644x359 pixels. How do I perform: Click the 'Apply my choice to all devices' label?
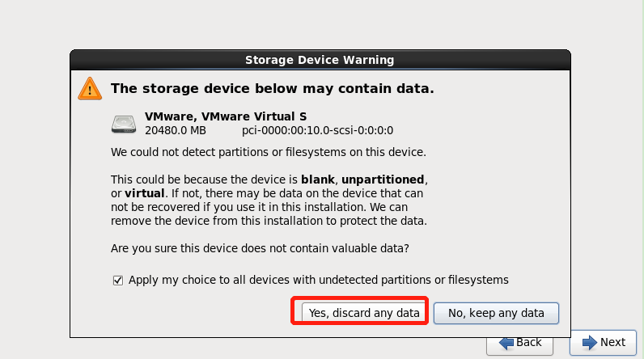(317, 280)
